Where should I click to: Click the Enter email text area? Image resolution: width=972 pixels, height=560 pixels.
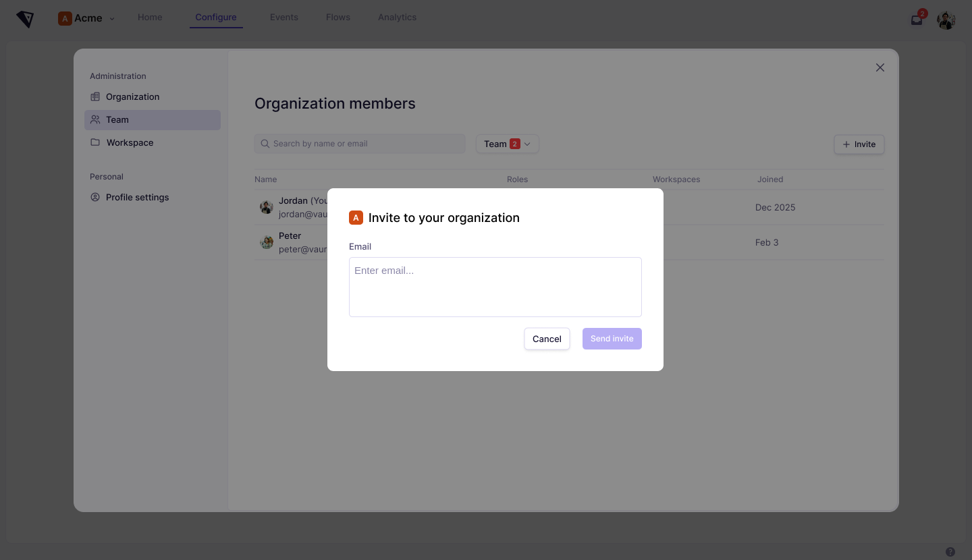[x=495, y=287]
